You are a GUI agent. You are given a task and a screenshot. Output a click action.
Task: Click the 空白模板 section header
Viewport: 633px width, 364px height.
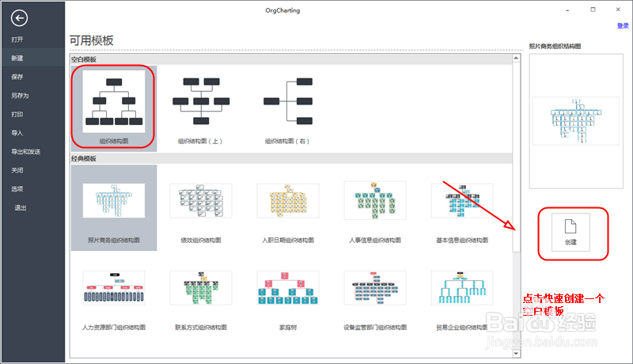point(291,59)
